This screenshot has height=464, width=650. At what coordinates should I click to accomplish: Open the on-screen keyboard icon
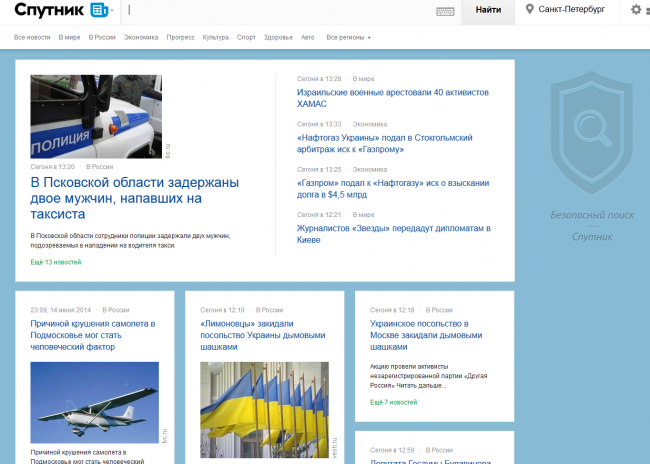[445, 12]
